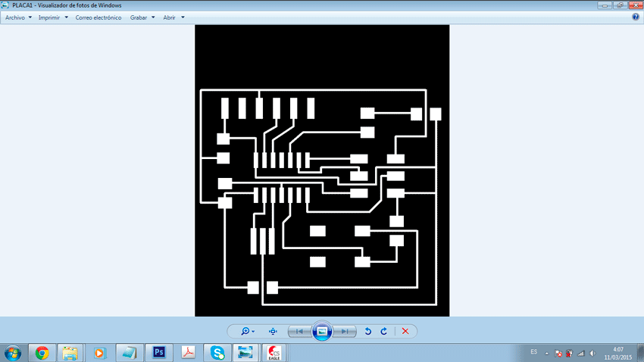
Task: Click the fit-to-window actual size icon
Action: click(x=273, y=331)
